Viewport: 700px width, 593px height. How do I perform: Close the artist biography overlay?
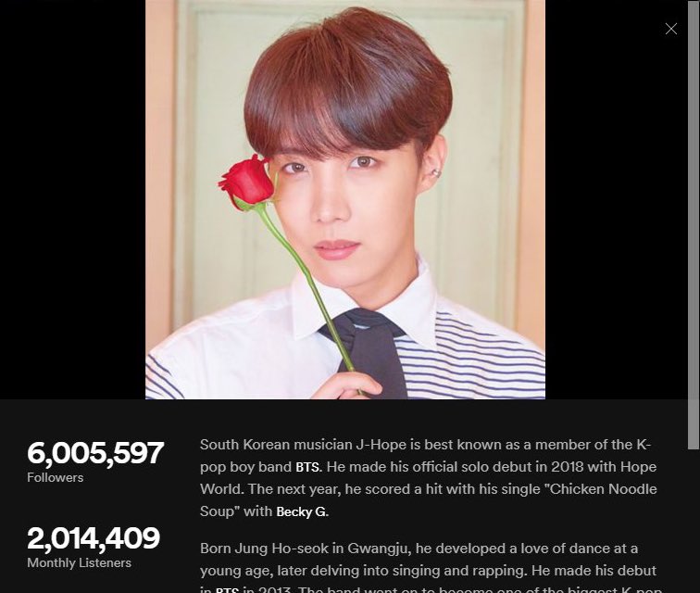click(670, 29)
